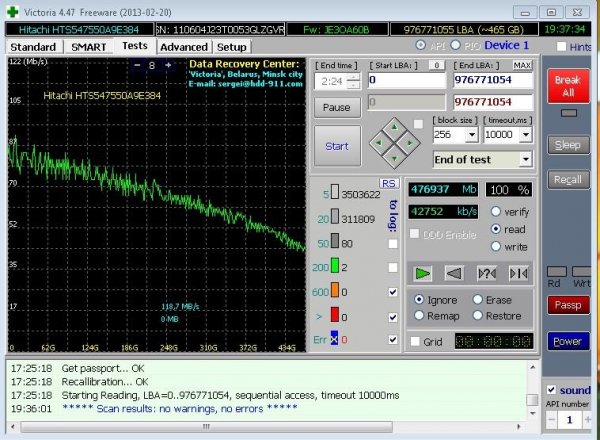Click the orange 600 ms block color swatch
The width and height of the screenshot is (600, 440).
pyautogui.click(x=333, y=292)
